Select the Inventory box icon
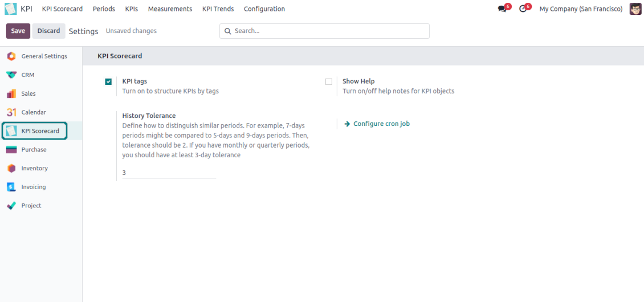This screenshot has height=302, width=644. coord(11,168)
